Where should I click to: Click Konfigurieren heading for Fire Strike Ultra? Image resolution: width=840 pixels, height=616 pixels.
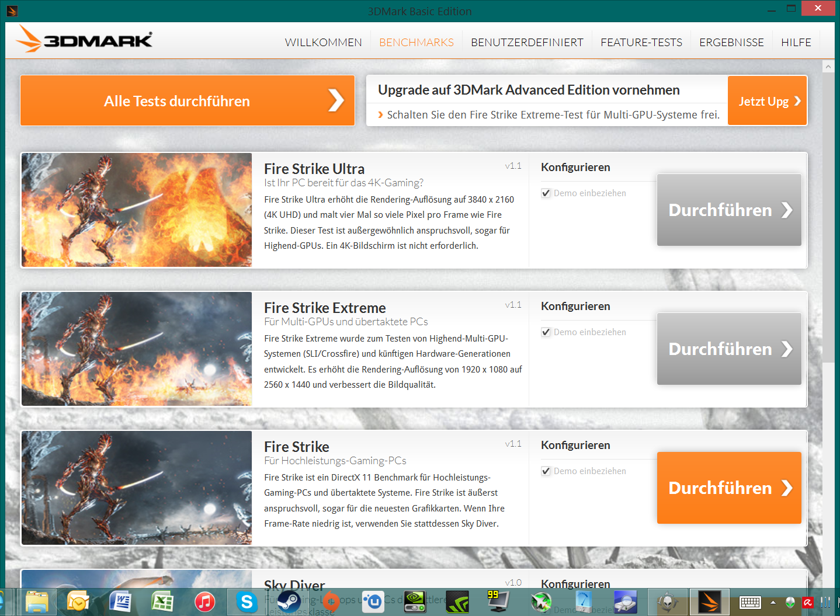pos(575,167)
